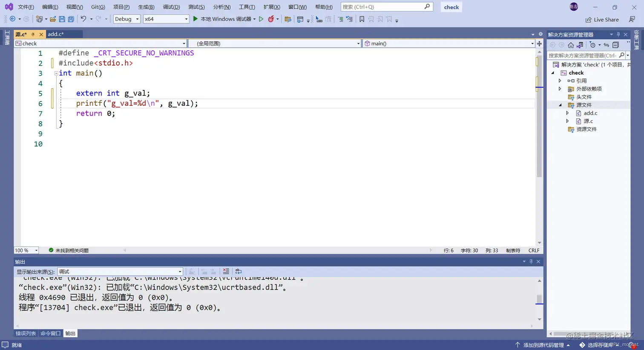Click the bookmark icon in the toolbar
This screenshot has width=644, height=350.
pos(362,19)
